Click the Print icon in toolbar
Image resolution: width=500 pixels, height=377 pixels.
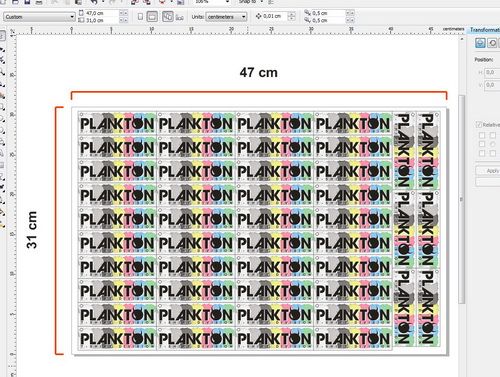pos(39,2)
